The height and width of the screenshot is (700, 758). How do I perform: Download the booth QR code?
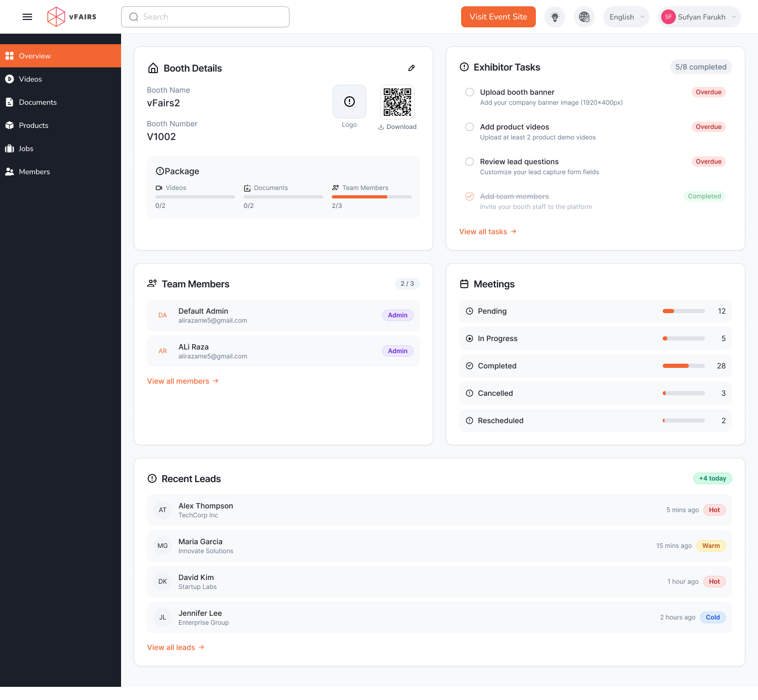pyautogui.click(x=397, y=127)
